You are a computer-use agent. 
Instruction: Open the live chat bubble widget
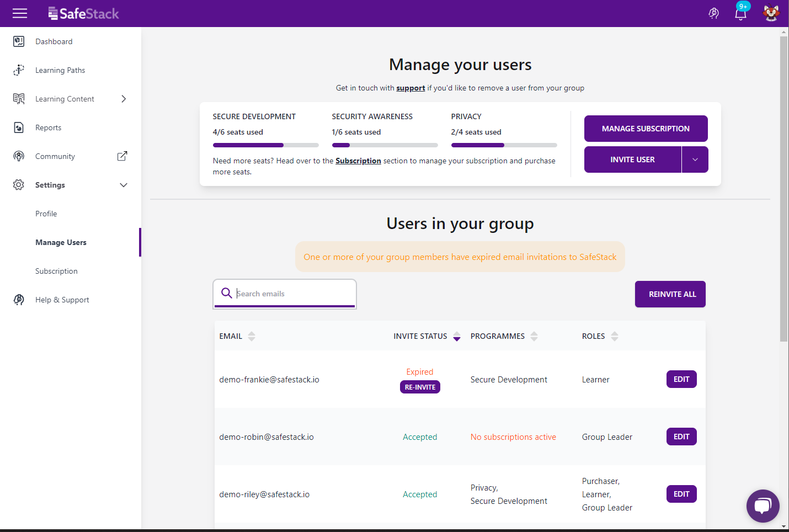[763, 506]
